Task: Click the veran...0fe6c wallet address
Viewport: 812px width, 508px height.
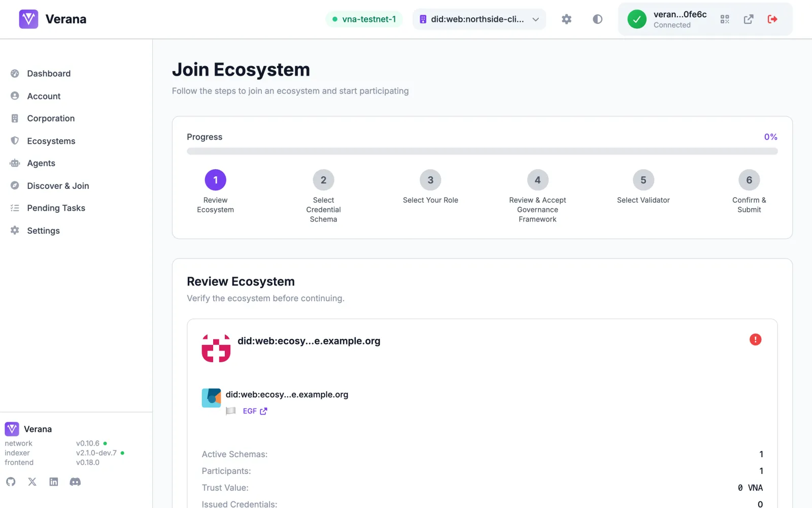Action: tap(680, 14)
